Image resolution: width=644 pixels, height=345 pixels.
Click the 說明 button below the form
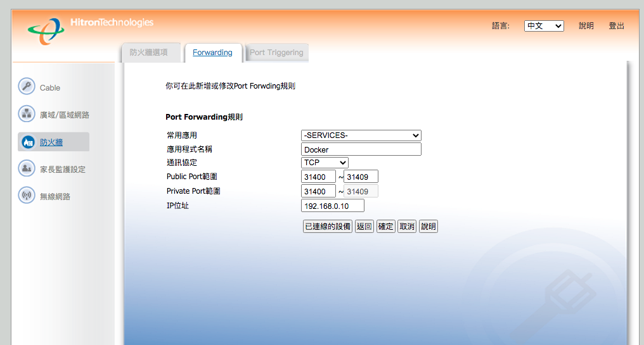pos(428,227)
